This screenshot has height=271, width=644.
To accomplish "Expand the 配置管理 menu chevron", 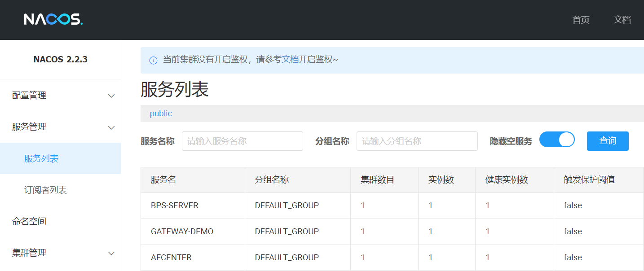I will point(111,96).
